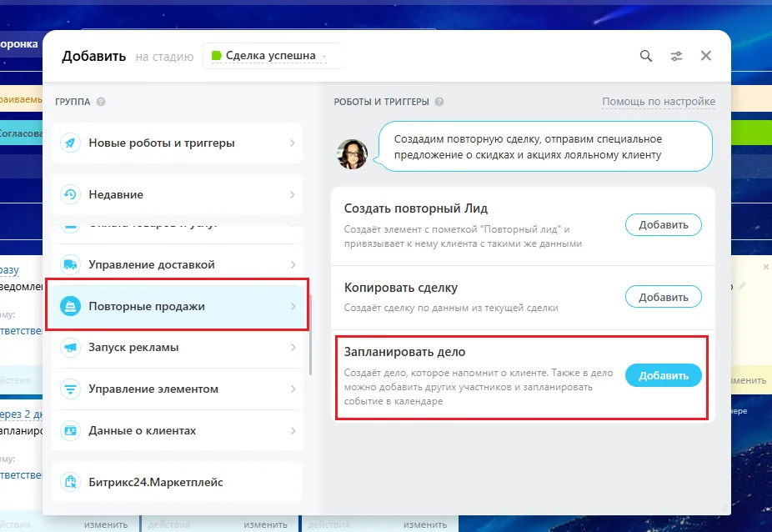Click the rocket icon for new robots

tap(70, 143)
